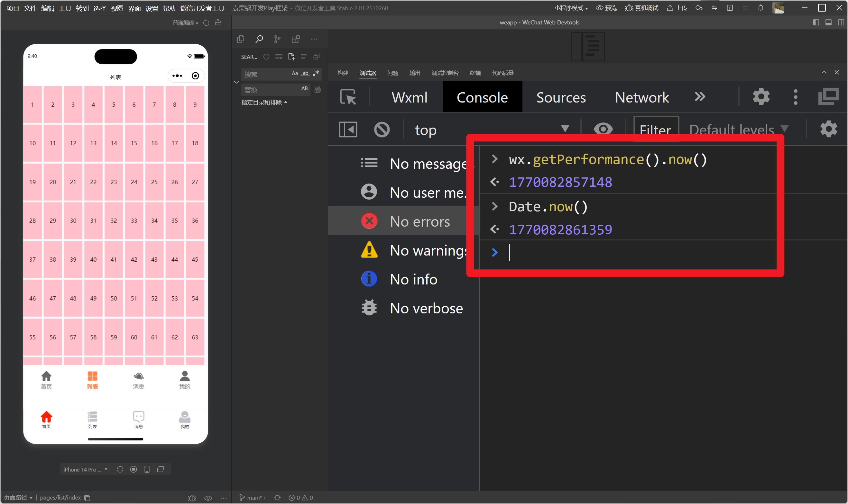This screenshot has height=504, width=848.
Task: Click the 真机调试 button
Action: tap(642, 8)
